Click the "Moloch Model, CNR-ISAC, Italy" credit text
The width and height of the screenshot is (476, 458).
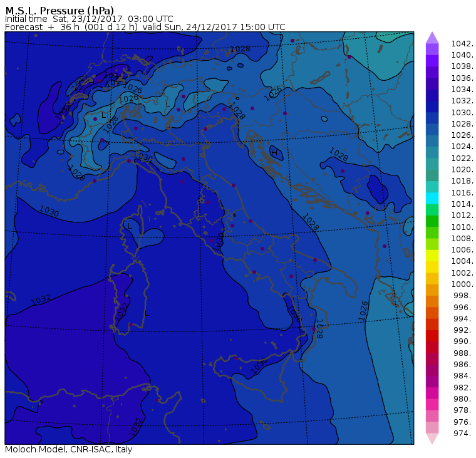[x=69, y=449]
